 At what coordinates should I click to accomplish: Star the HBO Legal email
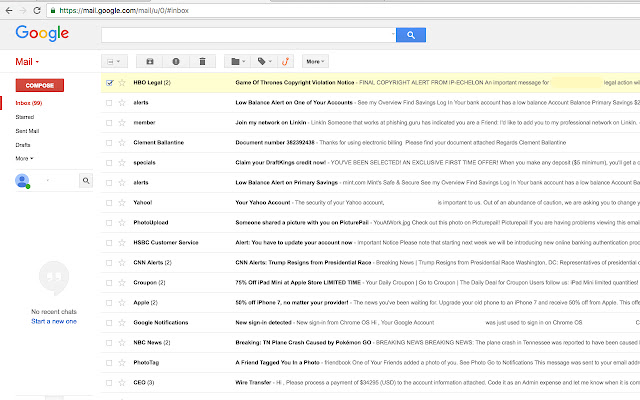[122, 83]
